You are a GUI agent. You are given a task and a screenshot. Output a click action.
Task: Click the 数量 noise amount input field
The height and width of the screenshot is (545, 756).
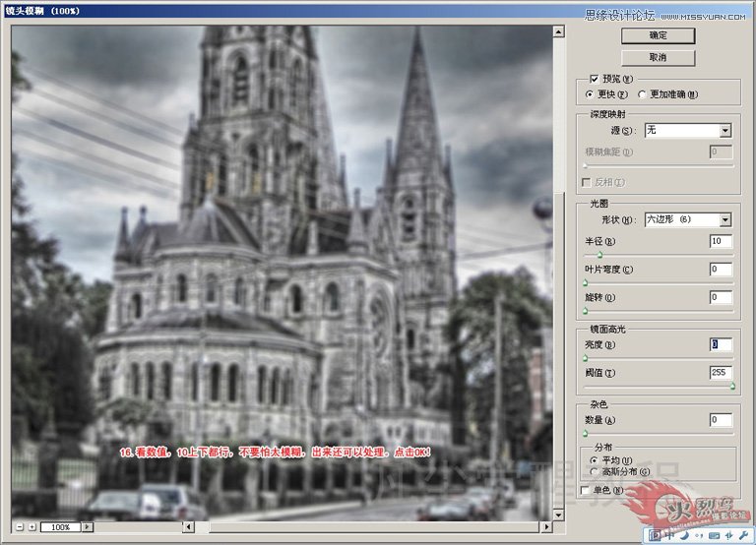[x=721, y=420]
